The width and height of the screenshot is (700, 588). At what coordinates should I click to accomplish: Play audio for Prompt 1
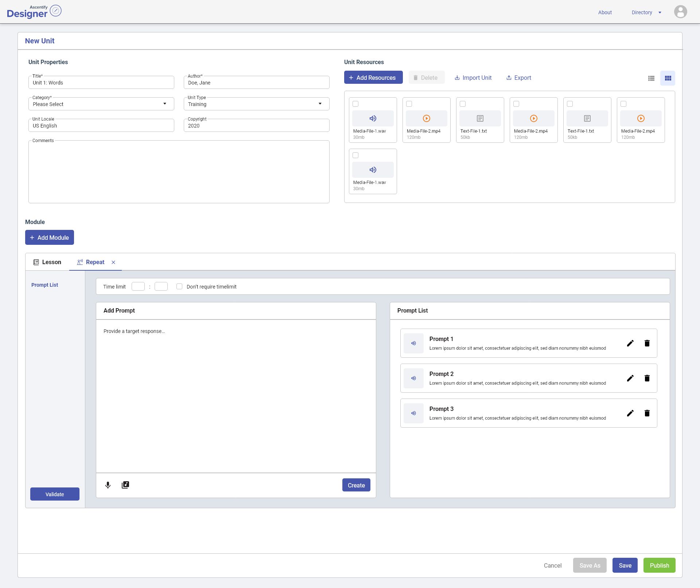(413, 343)
